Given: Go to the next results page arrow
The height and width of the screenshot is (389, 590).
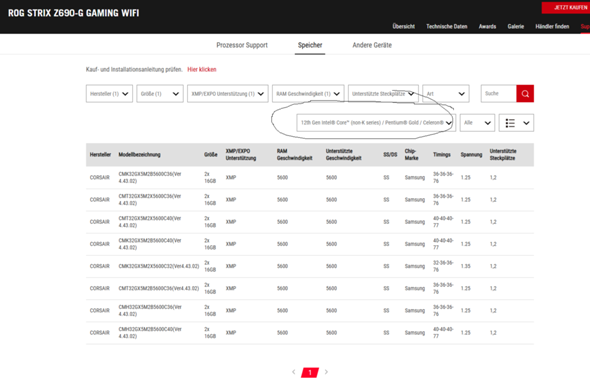Looking at the screenshot, I should [326, 372].
